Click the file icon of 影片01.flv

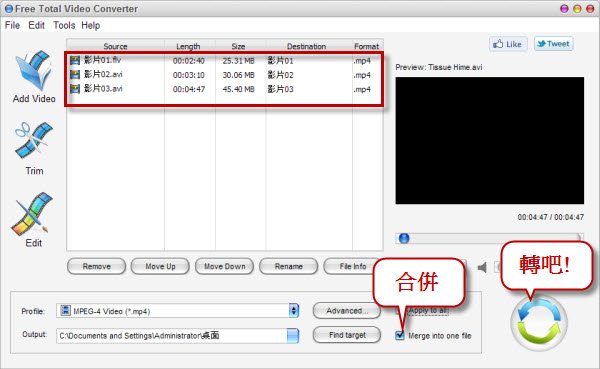pyautogui.click(x=75, y=60)
